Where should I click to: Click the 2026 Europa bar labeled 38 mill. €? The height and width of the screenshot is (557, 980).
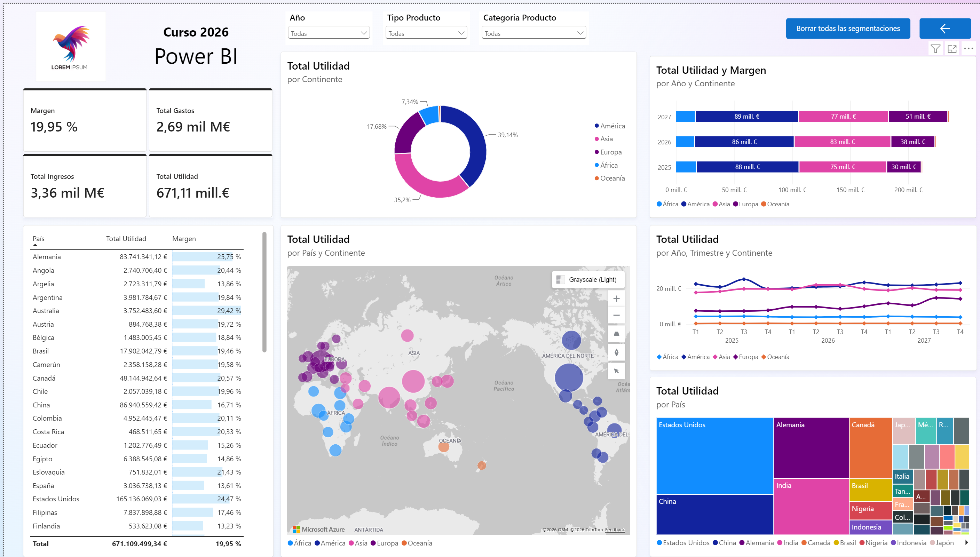[x=912, y=142]
